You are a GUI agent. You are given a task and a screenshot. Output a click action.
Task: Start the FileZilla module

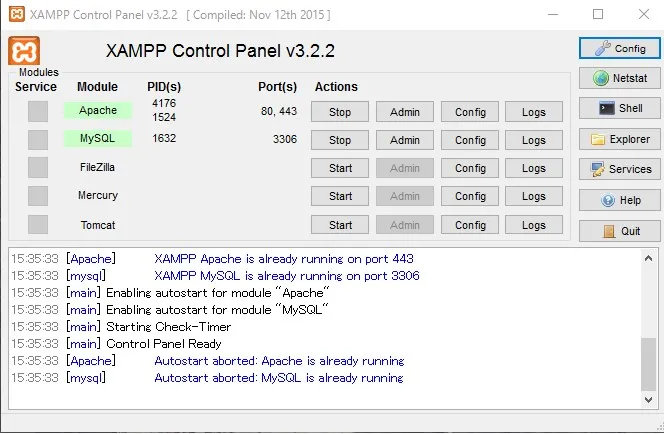coord(340,168)
